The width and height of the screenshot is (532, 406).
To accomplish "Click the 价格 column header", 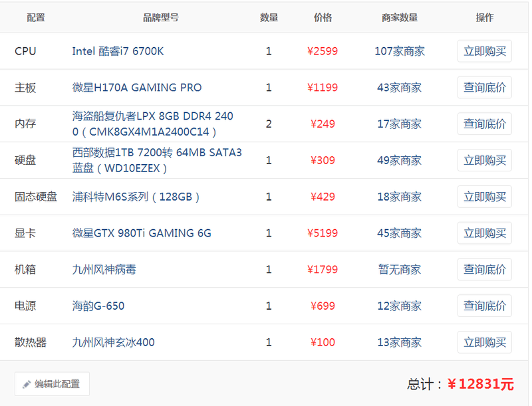I will [323, 17].
